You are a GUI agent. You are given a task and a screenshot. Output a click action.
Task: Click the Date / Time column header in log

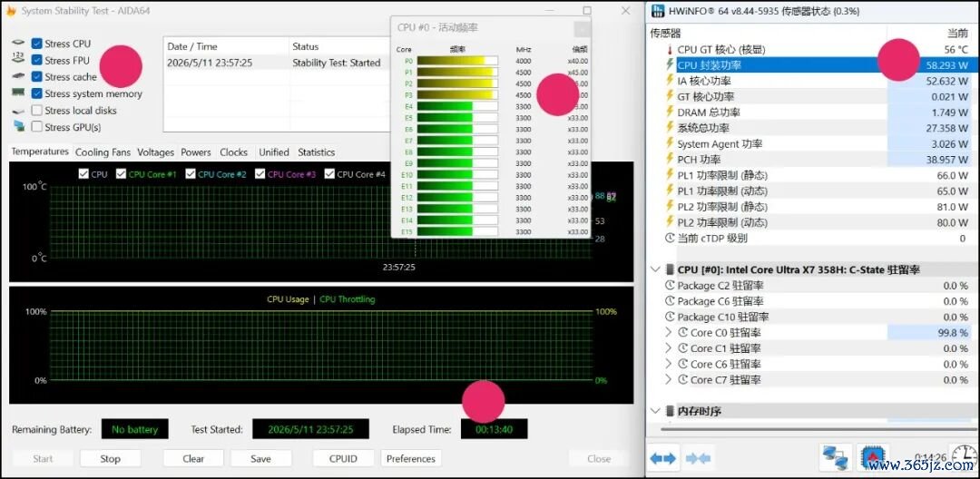226,46
